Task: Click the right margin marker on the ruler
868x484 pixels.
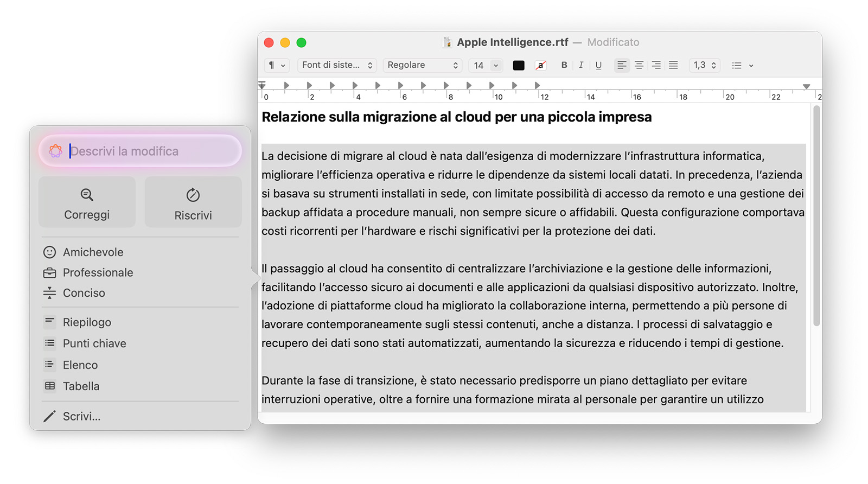Action: pyautogui.click(x=807, y=86)
